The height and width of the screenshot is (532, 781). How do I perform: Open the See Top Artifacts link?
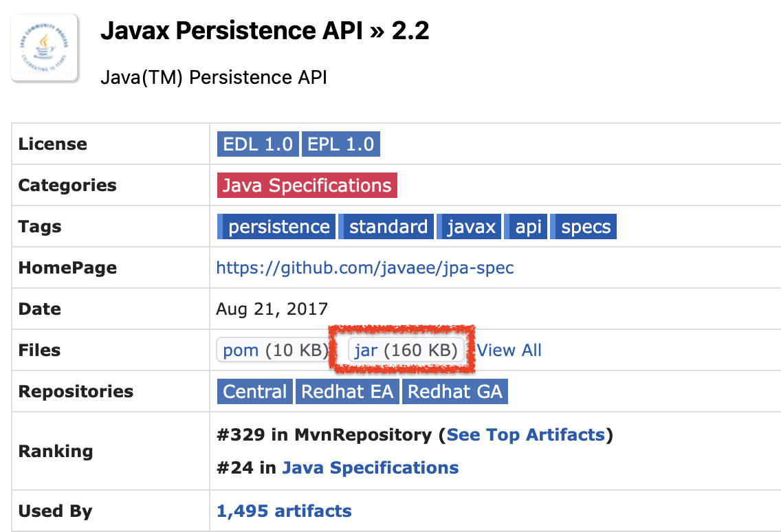[x=525, y=435]
